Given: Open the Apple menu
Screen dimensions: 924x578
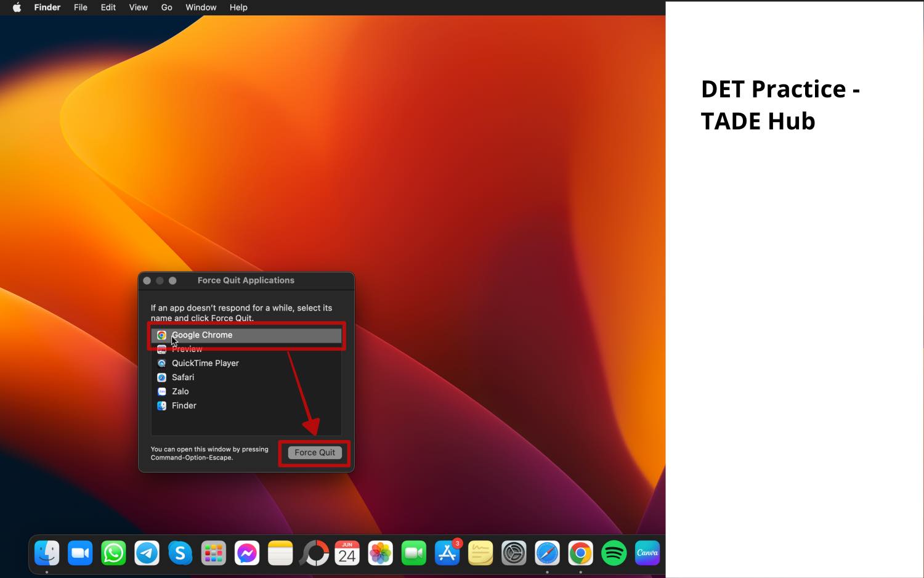Looking at the screenshot, I should [17, 7].
